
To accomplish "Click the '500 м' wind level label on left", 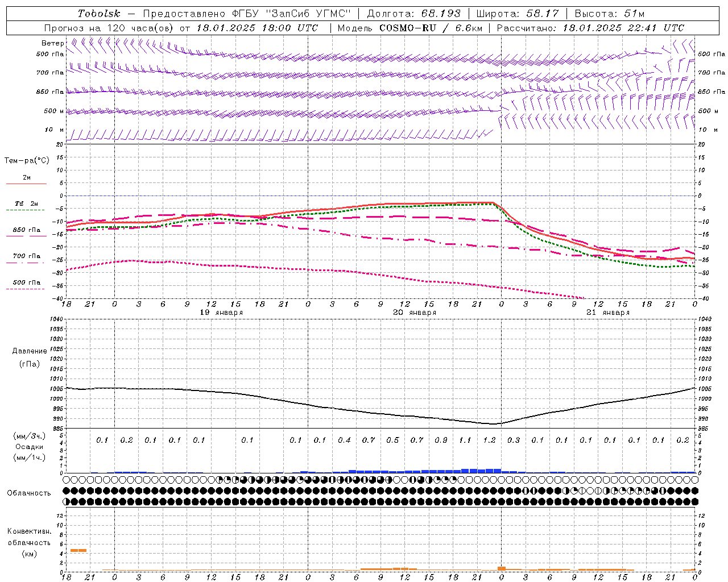I will (x=54, y=111).
